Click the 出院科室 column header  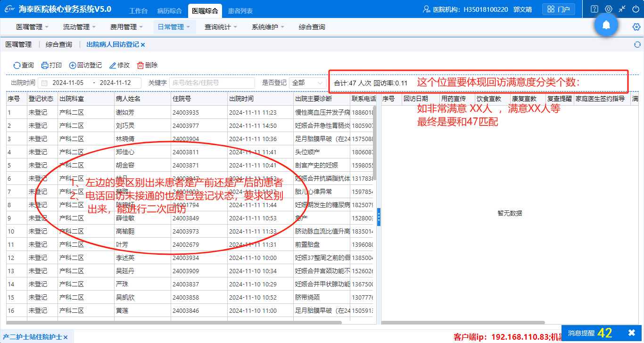[86, 99]
